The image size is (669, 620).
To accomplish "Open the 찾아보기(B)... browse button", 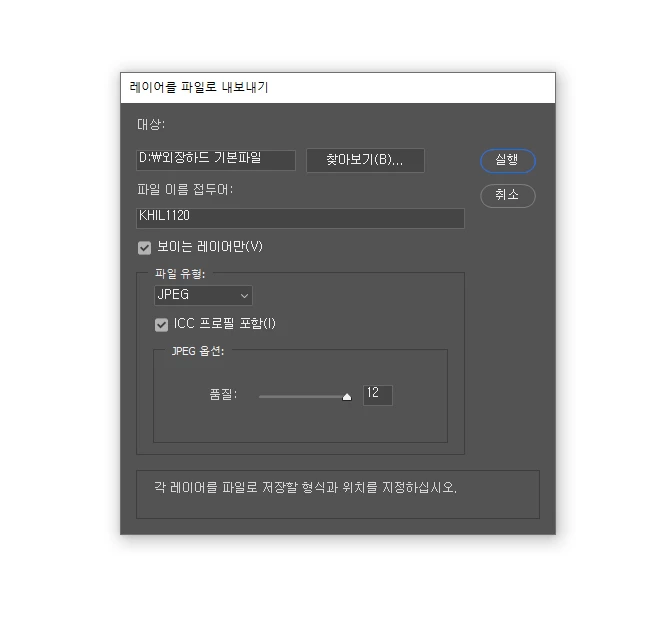I will tap(365, 160).
